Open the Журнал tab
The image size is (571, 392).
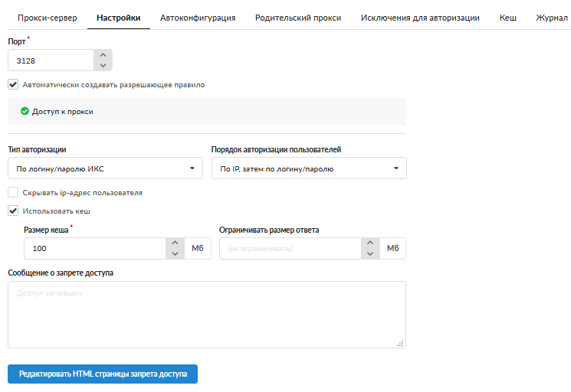click(551, 17)
